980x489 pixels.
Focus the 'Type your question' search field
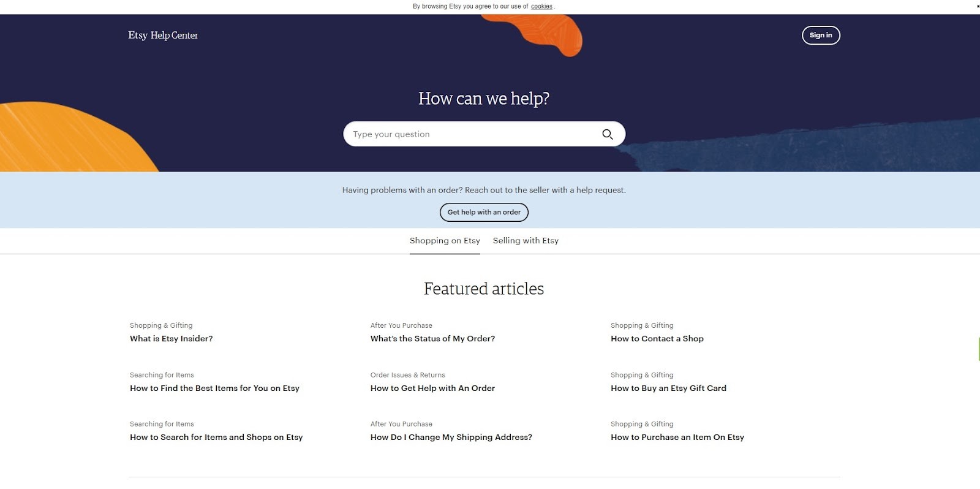coord(484,134)
